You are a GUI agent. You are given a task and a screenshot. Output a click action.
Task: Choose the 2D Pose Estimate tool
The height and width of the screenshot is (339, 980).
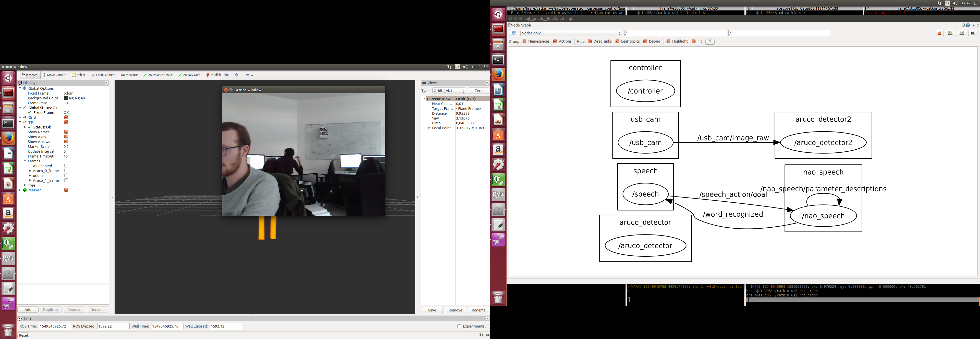pos(158,75)
